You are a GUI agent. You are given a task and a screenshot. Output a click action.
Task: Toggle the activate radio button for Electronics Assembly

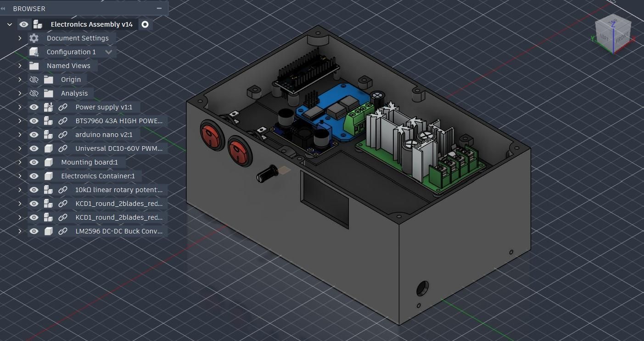coord(145,24)
